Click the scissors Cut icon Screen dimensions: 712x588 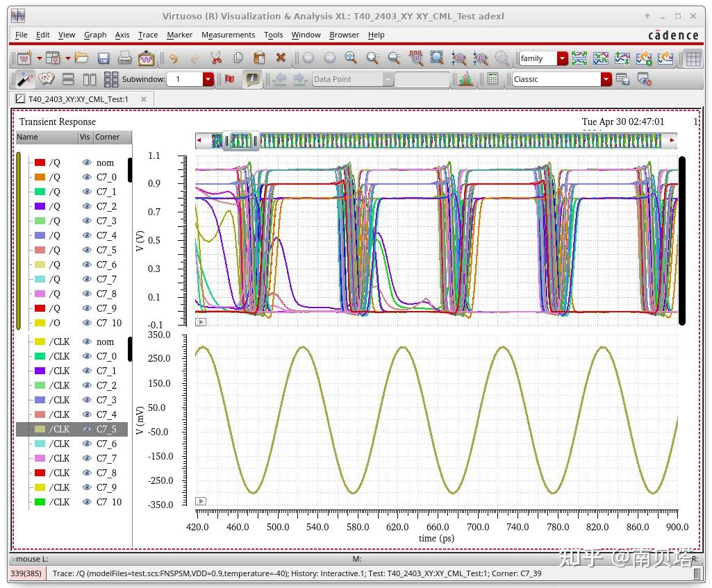click(x=216, y=58)
